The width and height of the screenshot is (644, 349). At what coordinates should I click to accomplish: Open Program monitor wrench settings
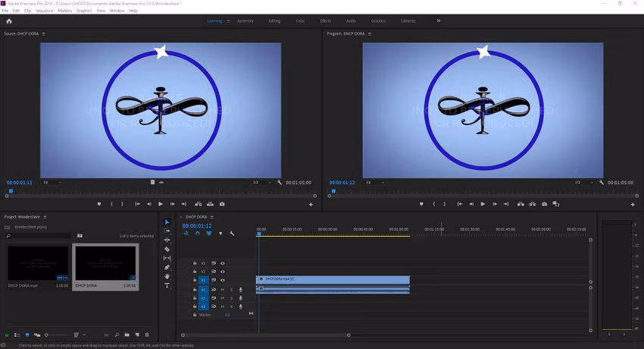point(602,182)
